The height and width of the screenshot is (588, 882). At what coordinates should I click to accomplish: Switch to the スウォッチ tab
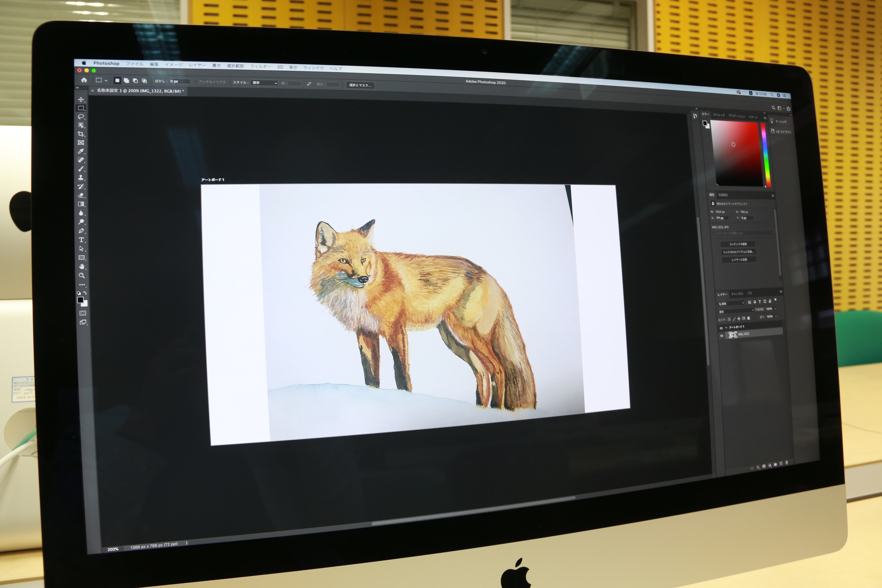719,115
